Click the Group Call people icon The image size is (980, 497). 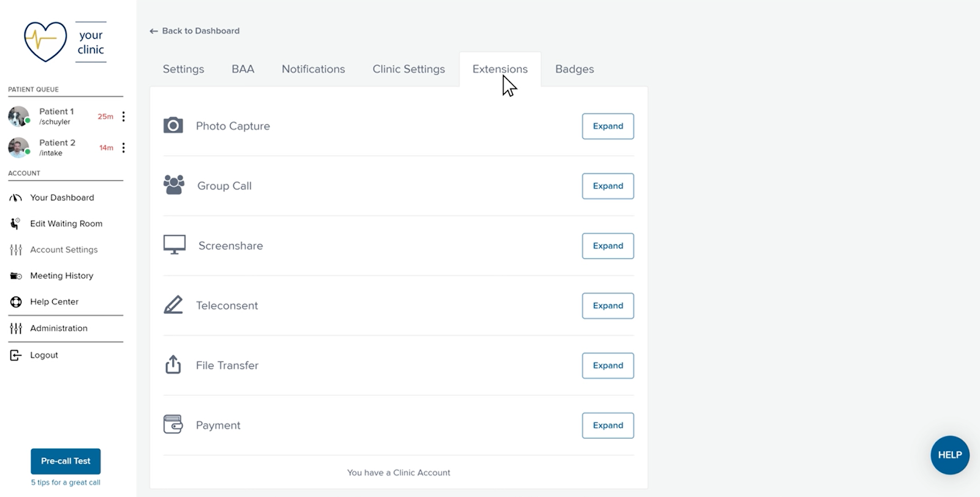[x=174, y=185]
